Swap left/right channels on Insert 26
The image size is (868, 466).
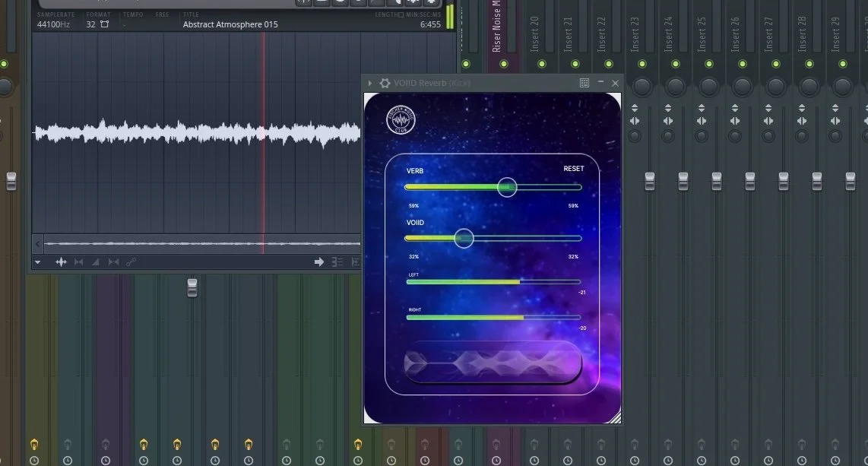pos(734,121)
